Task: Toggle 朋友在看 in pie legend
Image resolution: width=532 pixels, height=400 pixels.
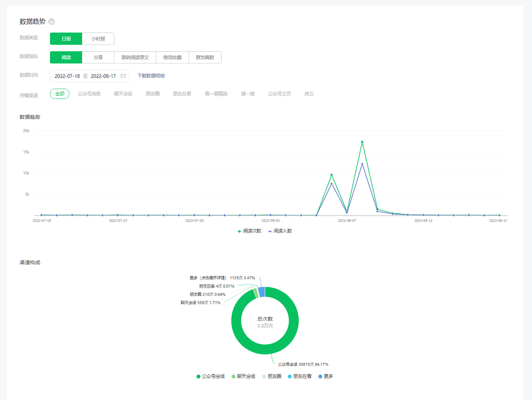Action: pyautogui.click(x=300, y=376)
